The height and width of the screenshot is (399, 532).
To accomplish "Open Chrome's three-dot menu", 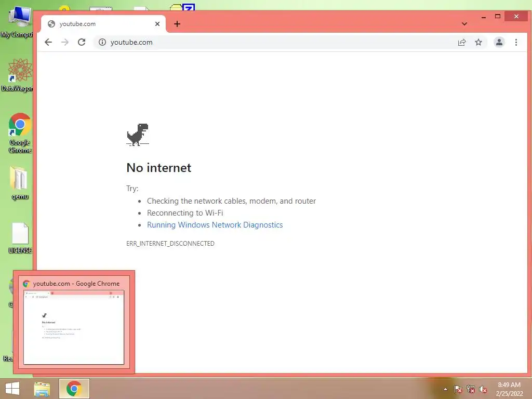I will point(516,42).
